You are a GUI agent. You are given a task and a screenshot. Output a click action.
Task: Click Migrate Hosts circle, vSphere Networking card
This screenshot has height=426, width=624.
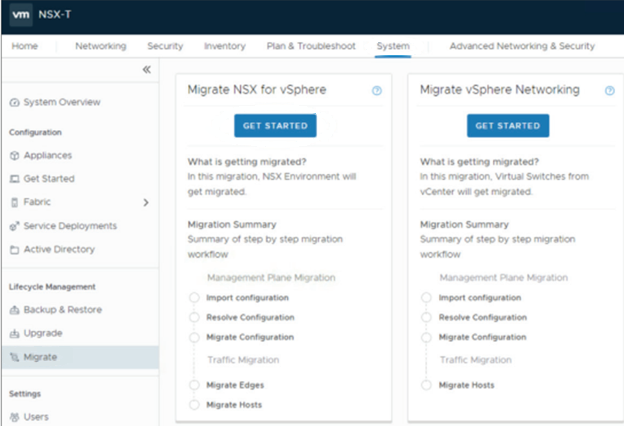click(x=426, y=385)
